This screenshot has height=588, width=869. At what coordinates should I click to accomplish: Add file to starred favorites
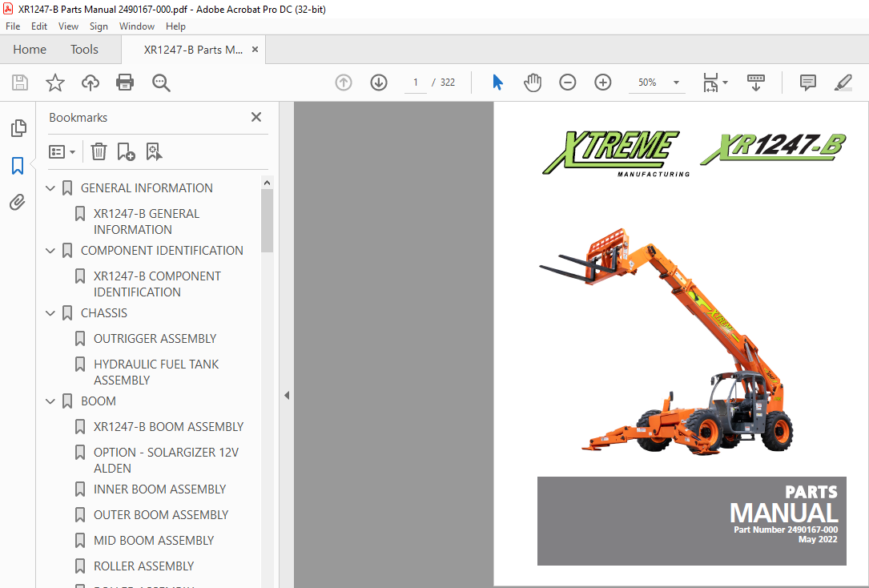pyautogui.click(x=55, y=83)
